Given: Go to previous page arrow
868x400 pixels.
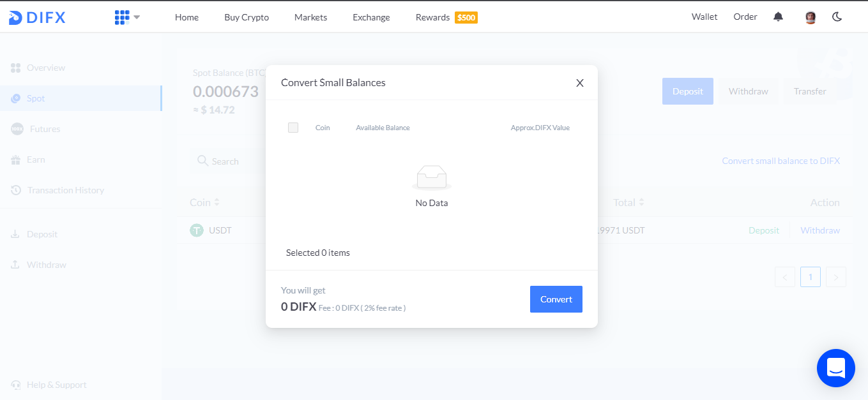Looking at the screenshot, I should (785, 277).
